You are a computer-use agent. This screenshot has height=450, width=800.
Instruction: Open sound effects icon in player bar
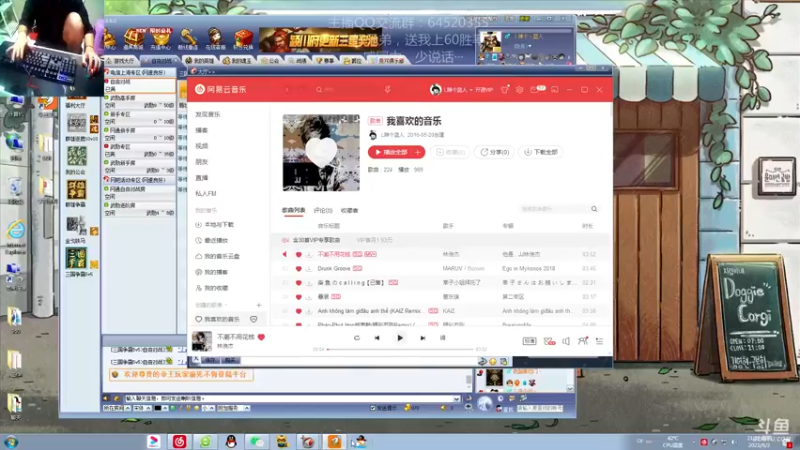(x=549, y=341)
